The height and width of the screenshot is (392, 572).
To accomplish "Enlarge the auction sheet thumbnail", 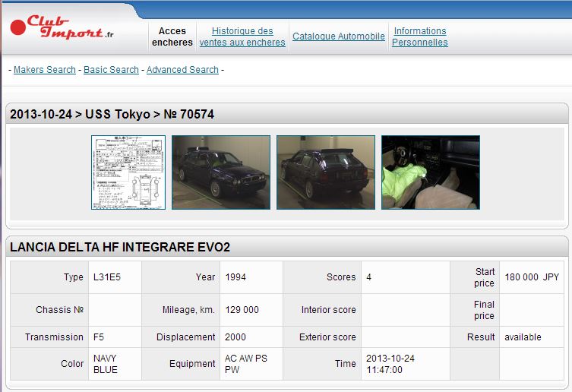I will pyautogui.click(x=128, y=172).
